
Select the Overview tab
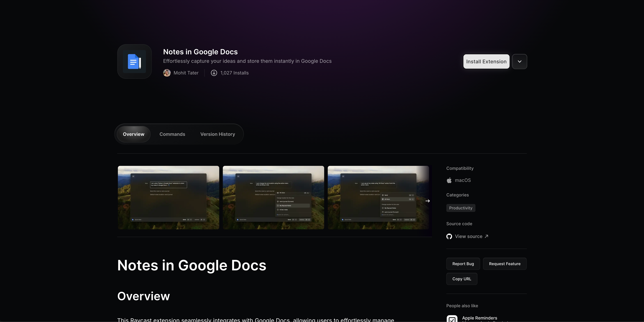pos(133,134)
